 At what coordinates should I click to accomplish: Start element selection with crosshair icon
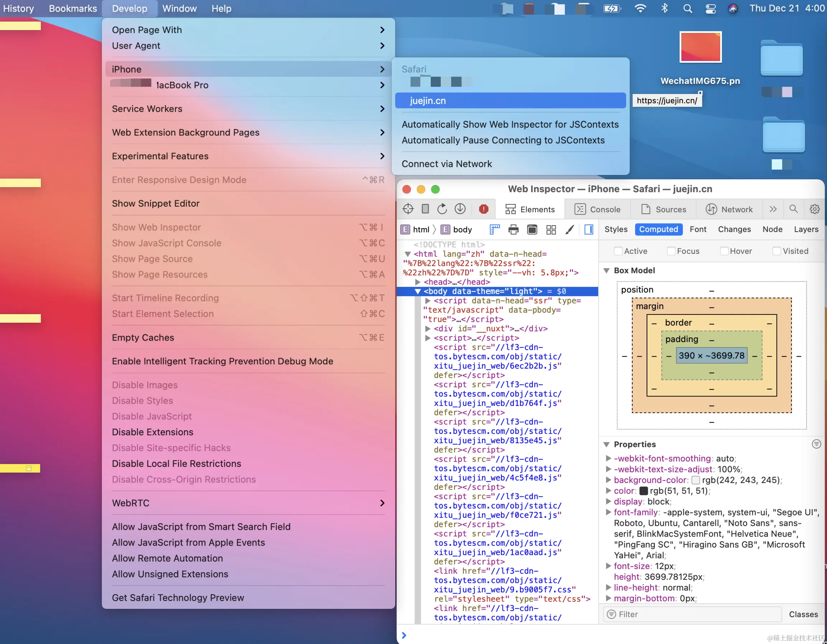408,209
